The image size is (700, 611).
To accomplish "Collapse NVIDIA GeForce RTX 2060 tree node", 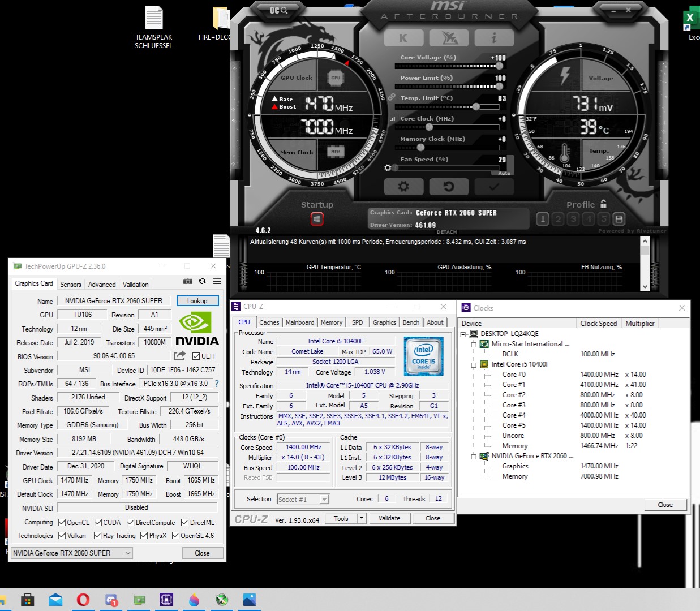I will pos(474,456).
